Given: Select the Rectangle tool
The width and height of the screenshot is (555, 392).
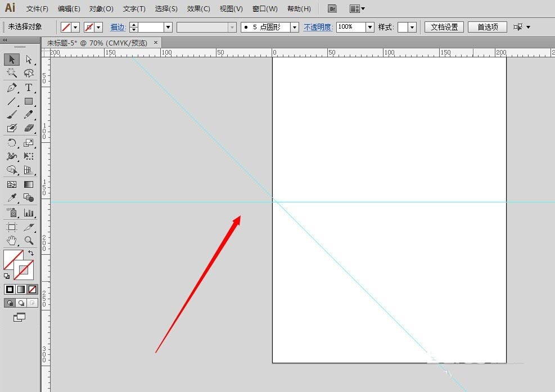Looking at the screenshot, I should (x=29, y=101).
